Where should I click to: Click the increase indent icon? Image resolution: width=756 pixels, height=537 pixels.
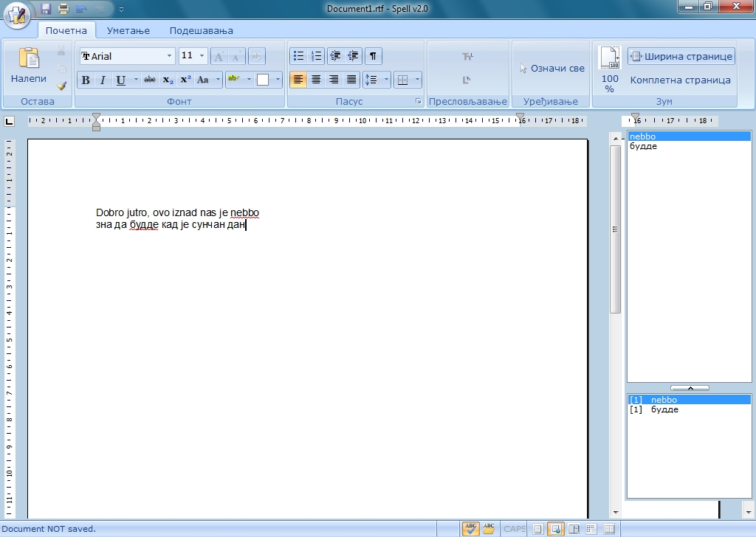(x=353, y=56)
